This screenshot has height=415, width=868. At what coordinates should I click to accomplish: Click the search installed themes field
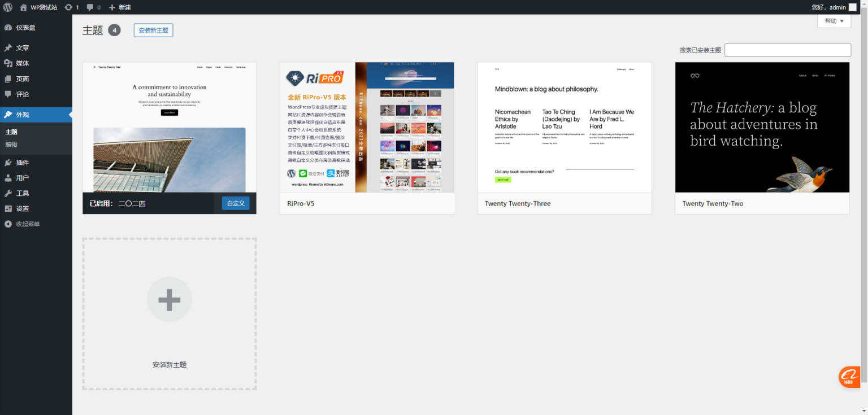(787, 50)
